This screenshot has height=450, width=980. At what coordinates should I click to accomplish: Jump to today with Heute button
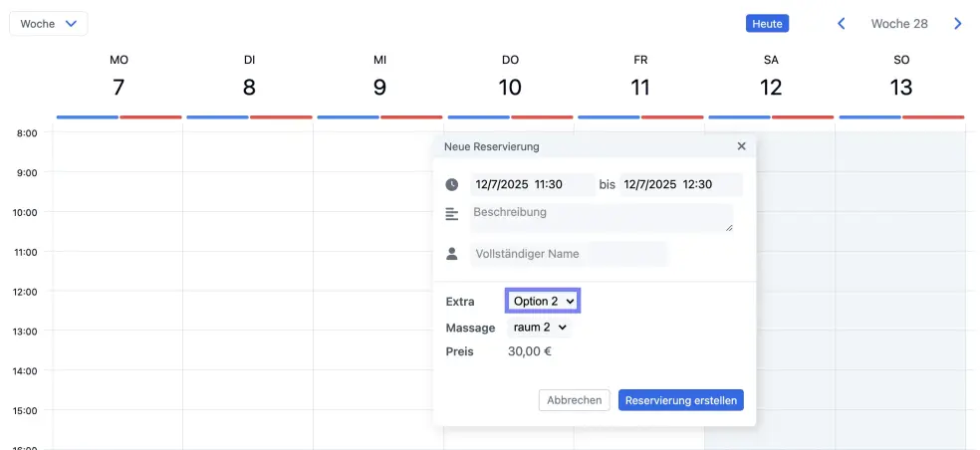coord(767,24)
